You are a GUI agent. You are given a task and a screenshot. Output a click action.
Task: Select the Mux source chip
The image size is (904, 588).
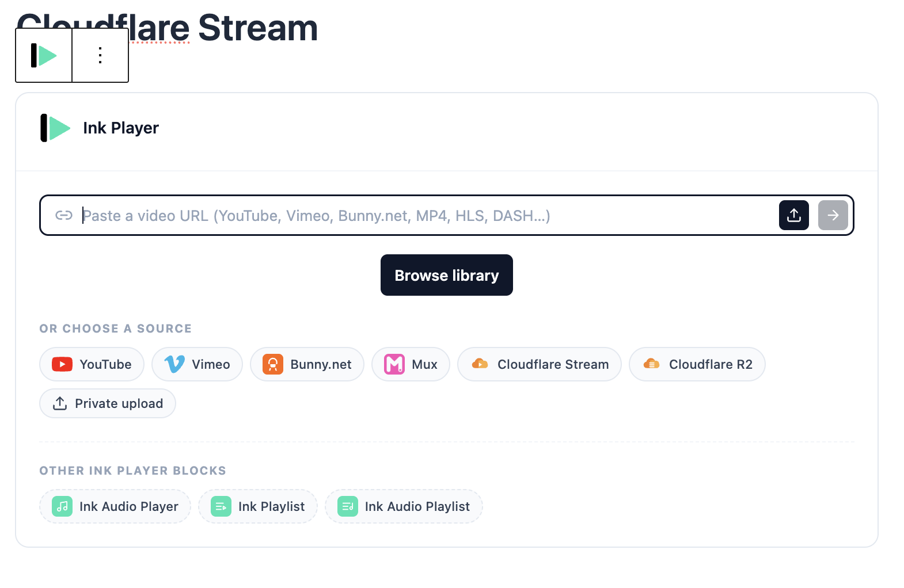click(x=411, y=364)
